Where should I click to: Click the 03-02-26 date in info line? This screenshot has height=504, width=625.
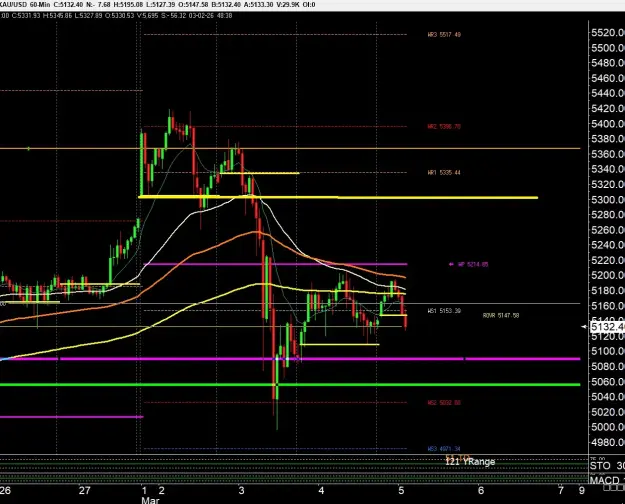[202, 16]
